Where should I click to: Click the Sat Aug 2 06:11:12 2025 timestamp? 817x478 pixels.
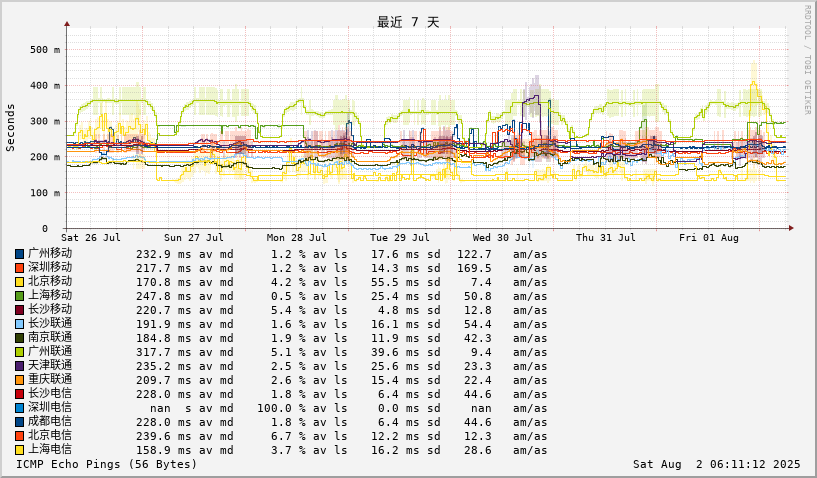[x=716, y=464]
